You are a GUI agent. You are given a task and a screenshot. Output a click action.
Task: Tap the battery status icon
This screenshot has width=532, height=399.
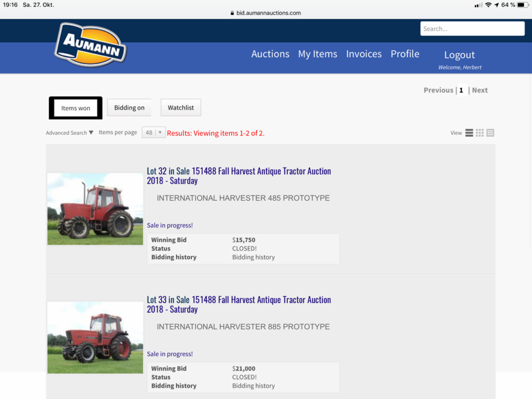coord(523,5)
